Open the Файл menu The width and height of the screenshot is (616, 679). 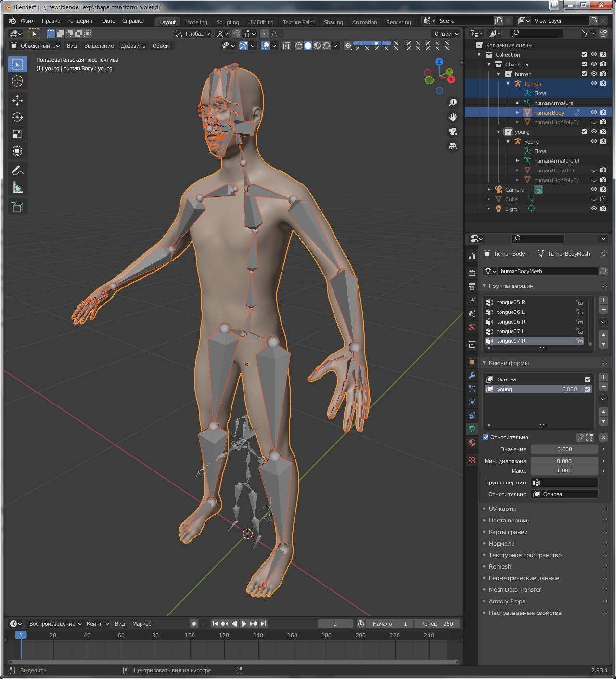coord(27,21)
